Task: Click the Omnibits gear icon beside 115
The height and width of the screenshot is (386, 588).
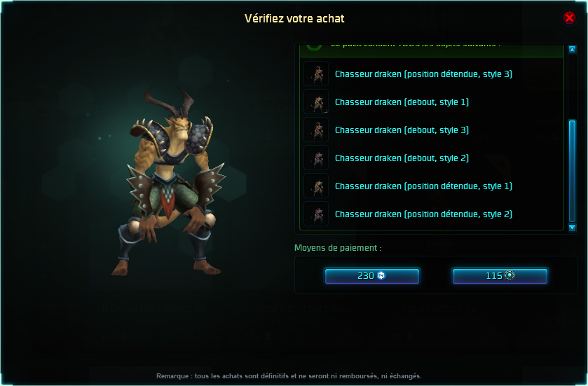Action: (x=510, y=275)
